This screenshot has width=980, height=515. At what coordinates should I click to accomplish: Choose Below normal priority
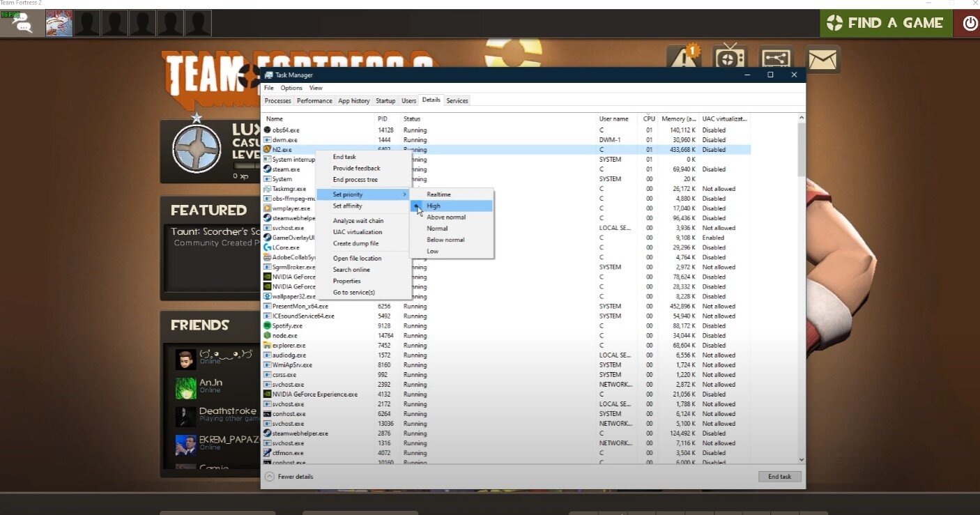445,240
